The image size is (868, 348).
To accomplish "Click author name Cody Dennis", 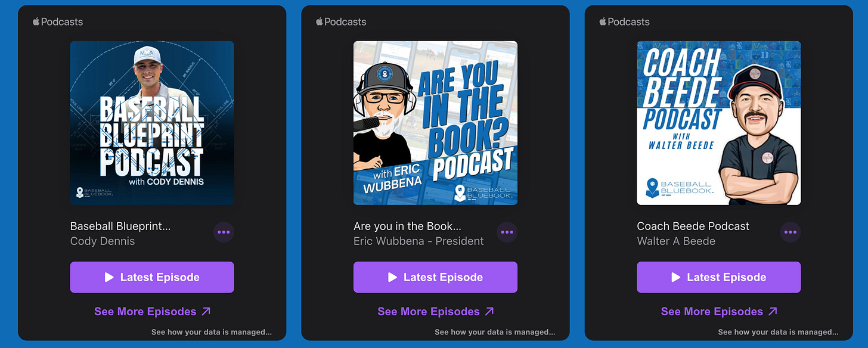I will 103,241.
